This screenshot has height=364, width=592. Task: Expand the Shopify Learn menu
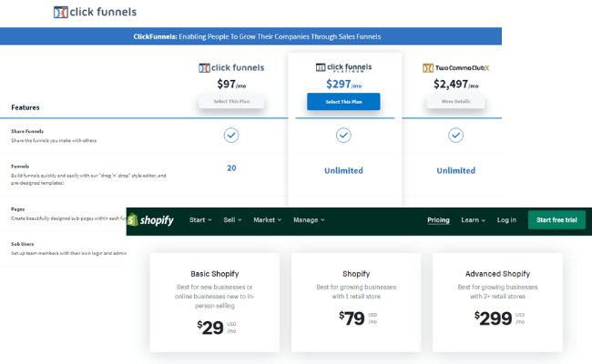(473, 220)
